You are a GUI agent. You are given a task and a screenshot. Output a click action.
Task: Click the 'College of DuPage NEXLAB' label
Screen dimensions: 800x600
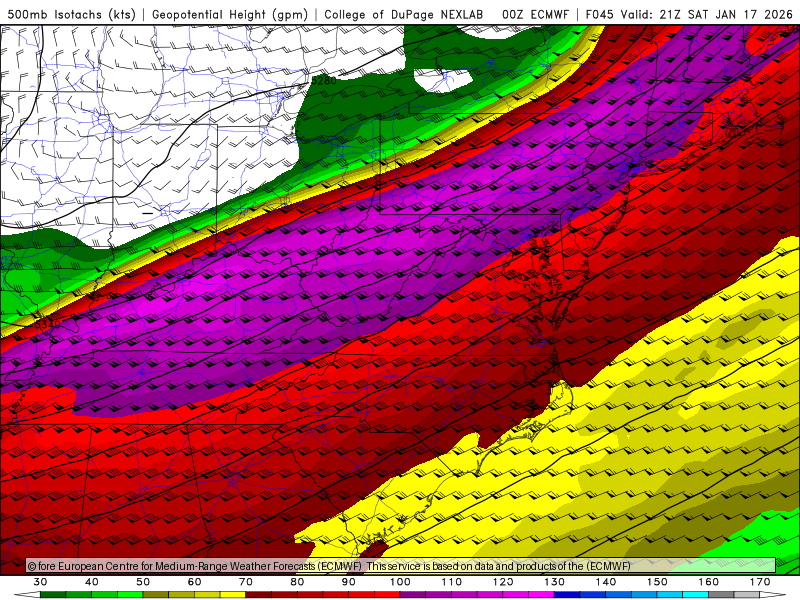(404, 14)
